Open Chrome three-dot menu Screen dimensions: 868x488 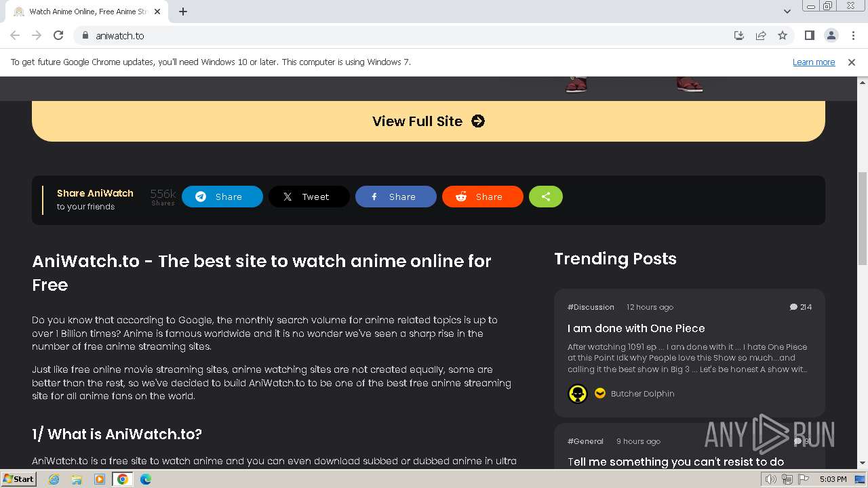853,35
